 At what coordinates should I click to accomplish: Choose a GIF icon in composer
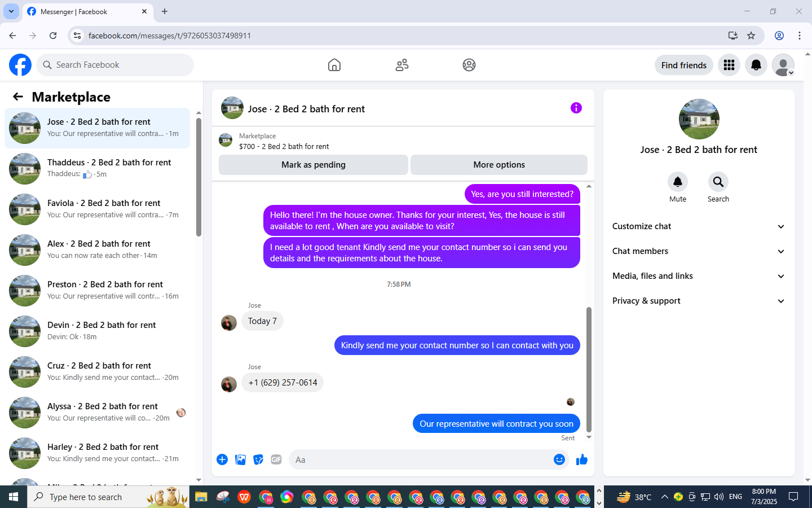coord(276,459)
